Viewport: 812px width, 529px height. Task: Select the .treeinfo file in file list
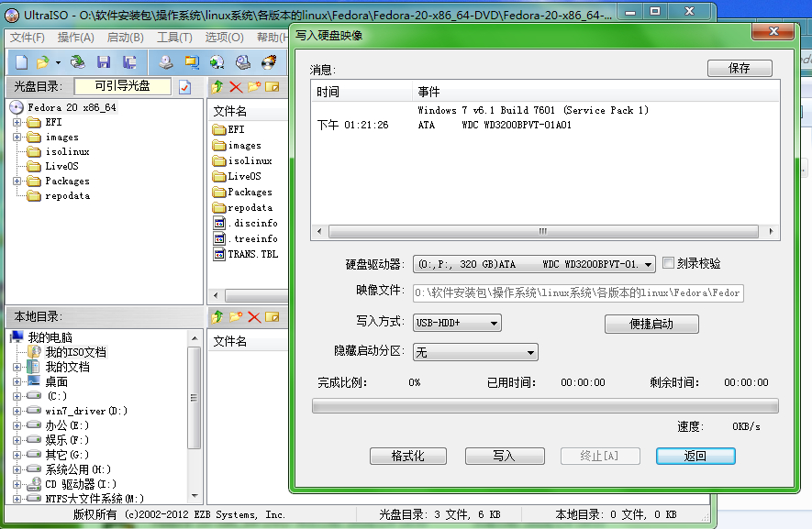click(253, 238)
